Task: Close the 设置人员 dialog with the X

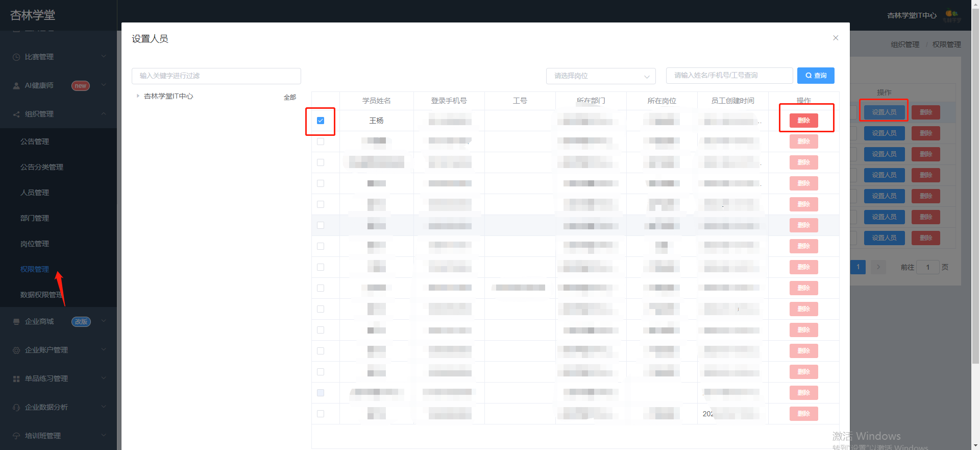Action: [x=836, y=38]
